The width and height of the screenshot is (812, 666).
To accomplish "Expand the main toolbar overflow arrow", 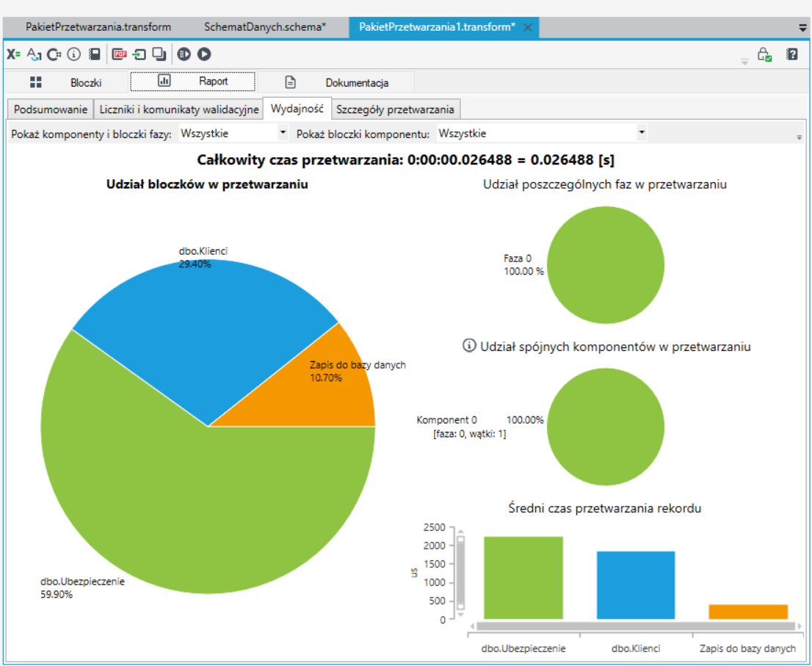I will [x=744, y=62].
